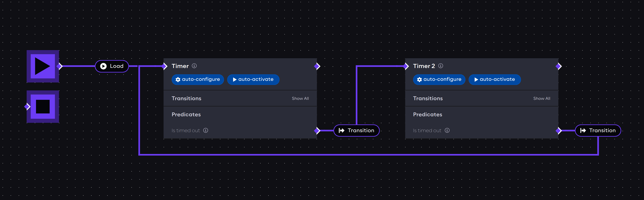This screenshot has width=644, height=200.
Task: Toggle auto-configure on the Timer 2 node
Action: coord(439,80)
